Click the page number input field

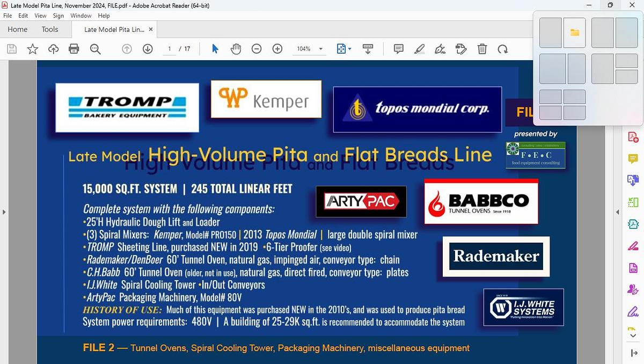click(x=170, y=49)
